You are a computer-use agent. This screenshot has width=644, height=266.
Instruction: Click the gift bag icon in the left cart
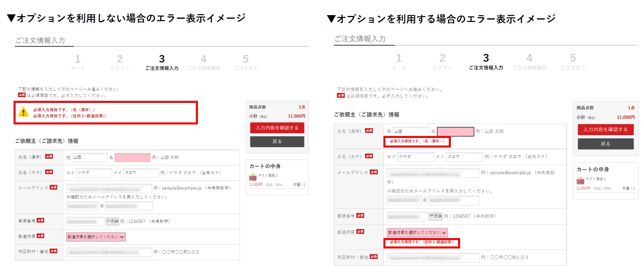253,177
